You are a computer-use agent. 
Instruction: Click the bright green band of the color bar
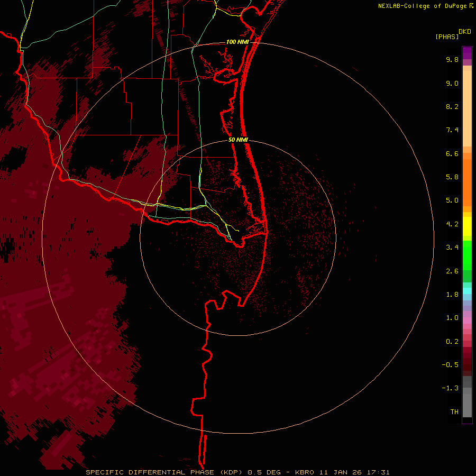tap(467, 255)
